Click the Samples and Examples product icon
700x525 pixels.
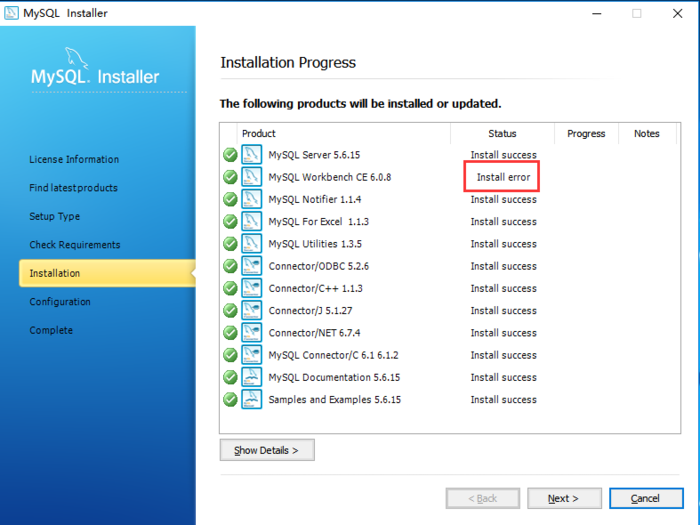tap(251, 399)
